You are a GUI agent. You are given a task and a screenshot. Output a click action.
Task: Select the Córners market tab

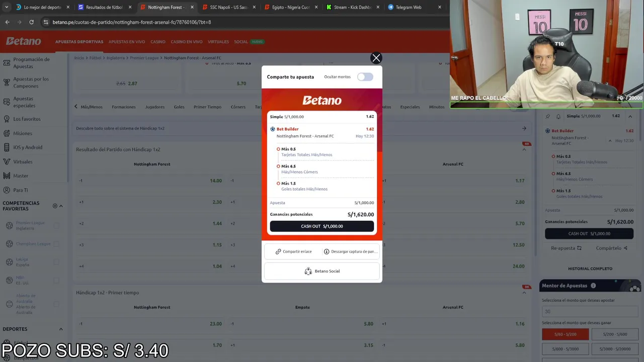(x=238, y=107)
